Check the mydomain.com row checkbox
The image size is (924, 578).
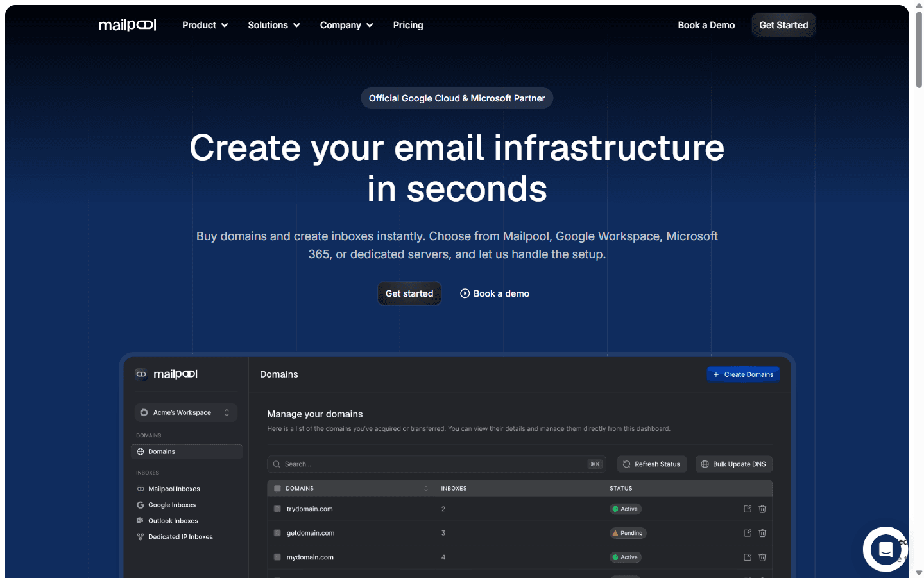pyautogui.click(x=277, y=557)
